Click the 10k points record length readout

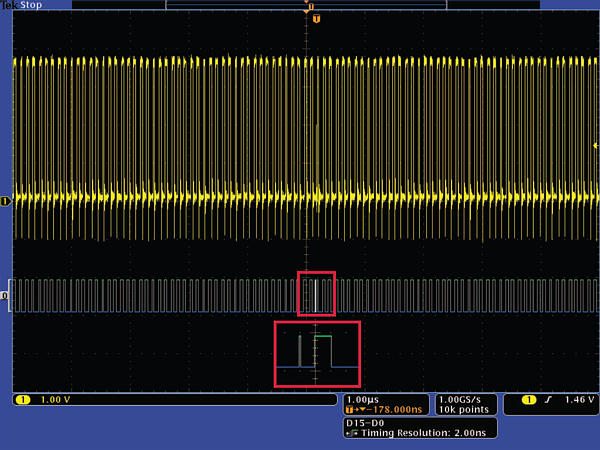[x=464, y=409]
